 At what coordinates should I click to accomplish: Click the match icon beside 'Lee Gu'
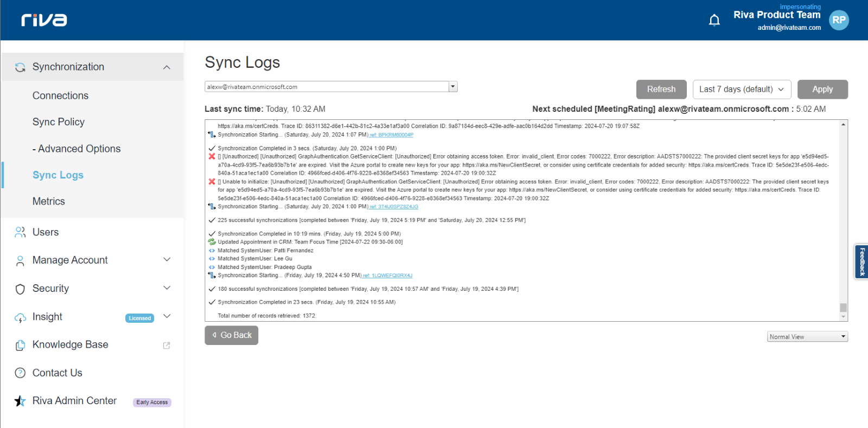(212, 259)
